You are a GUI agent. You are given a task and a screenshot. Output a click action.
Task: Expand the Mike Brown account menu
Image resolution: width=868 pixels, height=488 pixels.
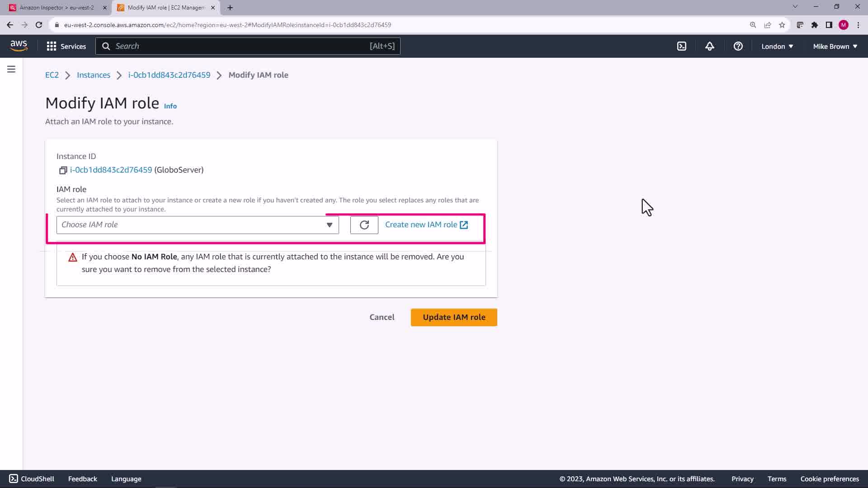835,46
